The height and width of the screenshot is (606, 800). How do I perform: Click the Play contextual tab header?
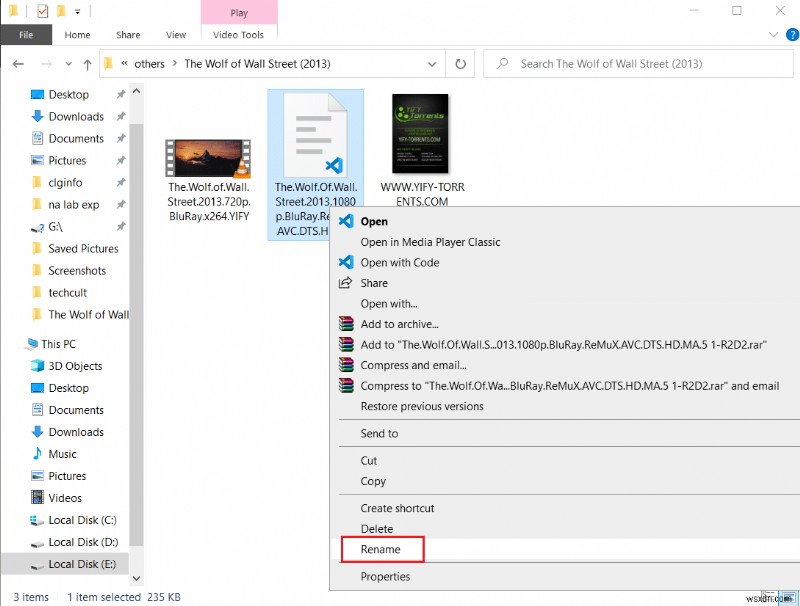(x=239, y=13)
